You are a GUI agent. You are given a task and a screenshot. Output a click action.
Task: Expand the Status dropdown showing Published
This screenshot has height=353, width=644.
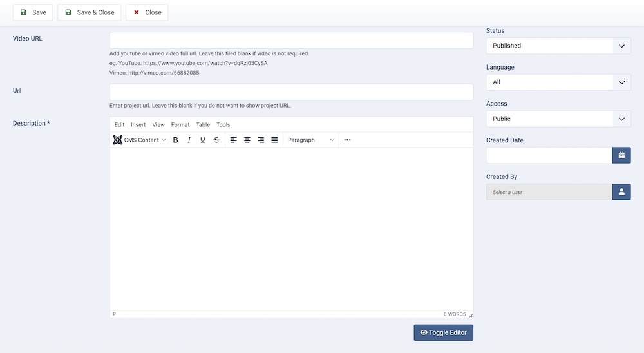(x=558, y=46)
